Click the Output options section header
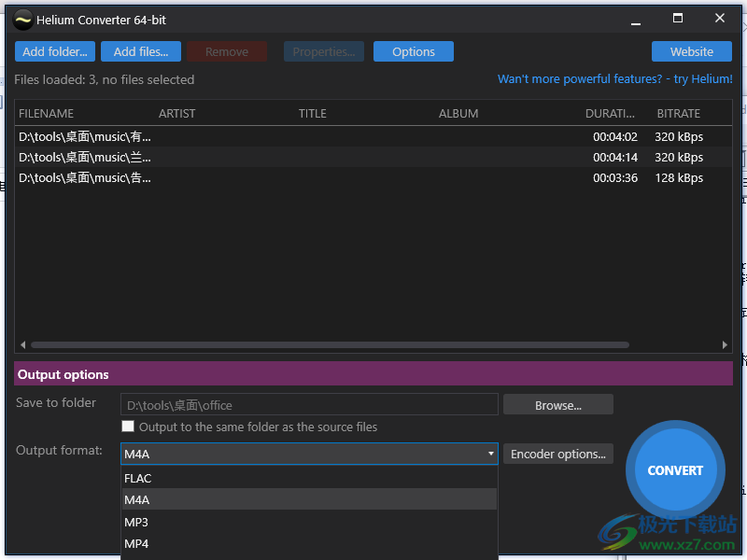This screenshot has height=560, width=747. point(373,374)
